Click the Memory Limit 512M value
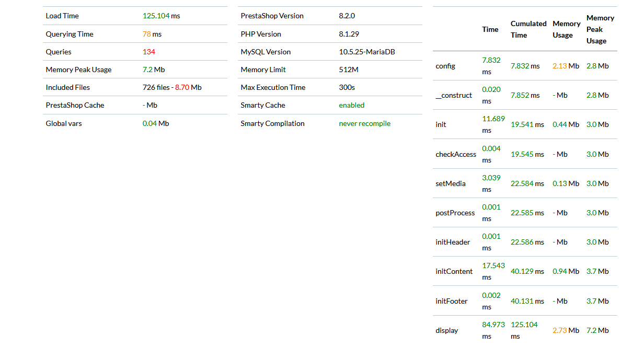This screenshot has width=644, height=358. 349,70
